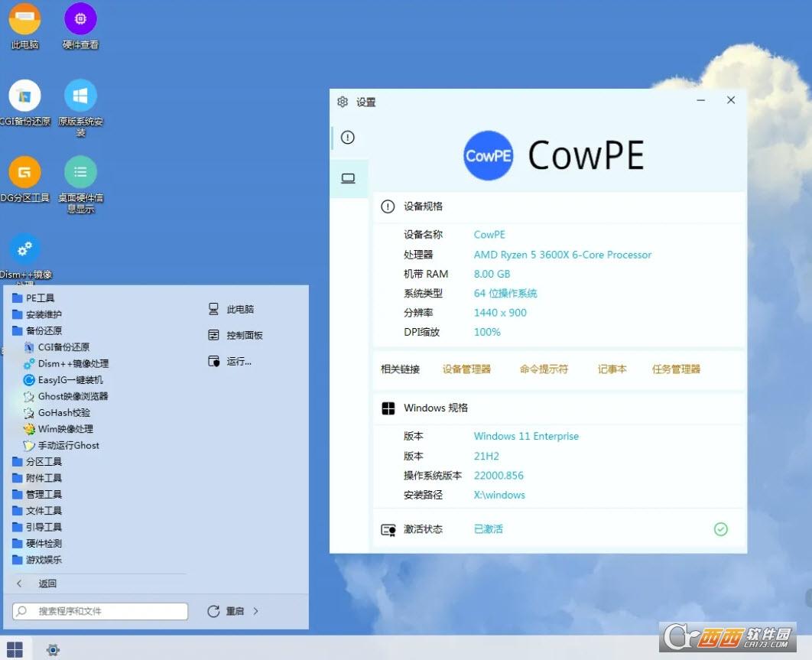Click the version value 21H2
This screenshot has height=660, width=812.
pos(486,457)
